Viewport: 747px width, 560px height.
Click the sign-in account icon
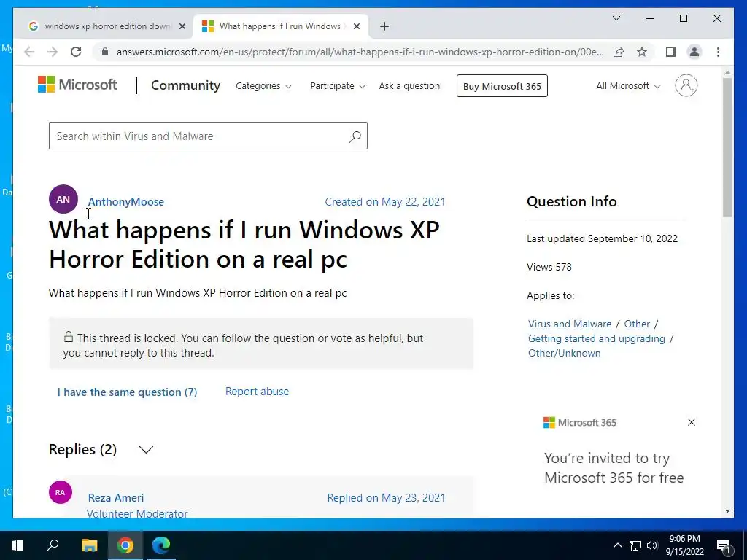686,85
